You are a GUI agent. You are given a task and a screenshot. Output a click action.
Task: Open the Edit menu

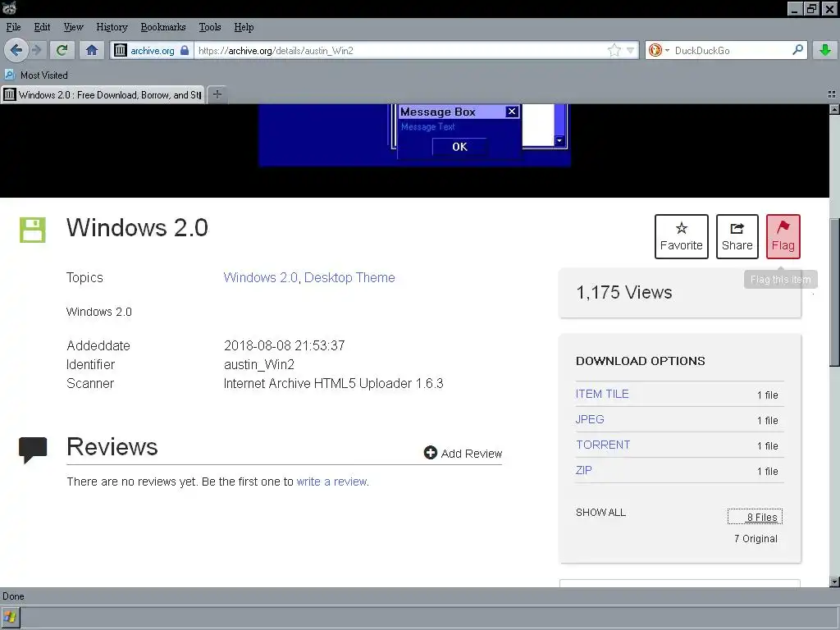click(42, 27)
